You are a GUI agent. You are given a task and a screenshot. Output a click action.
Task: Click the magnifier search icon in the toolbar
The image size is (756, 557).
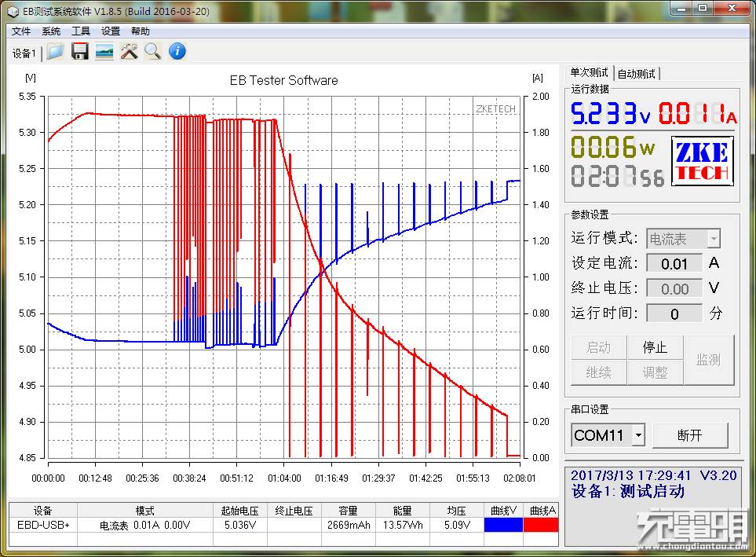pyautogui.click(x=153, y=51)
